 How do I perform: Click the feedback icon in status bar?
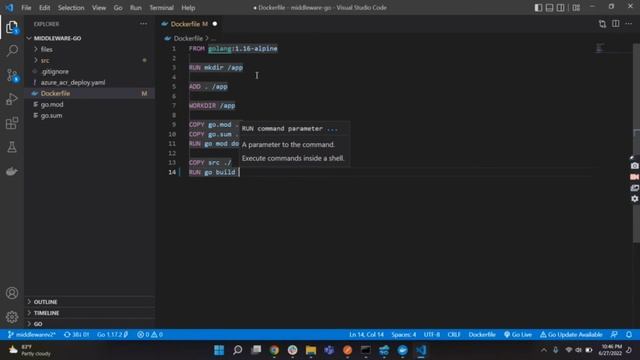click(614, 334)
